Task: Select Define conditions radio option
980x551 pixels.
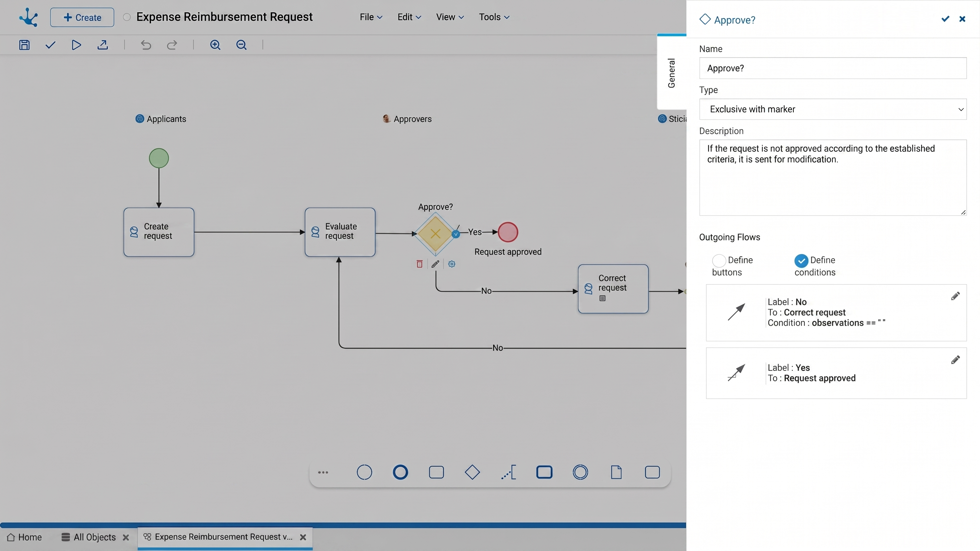Action: tap(801, 261)
